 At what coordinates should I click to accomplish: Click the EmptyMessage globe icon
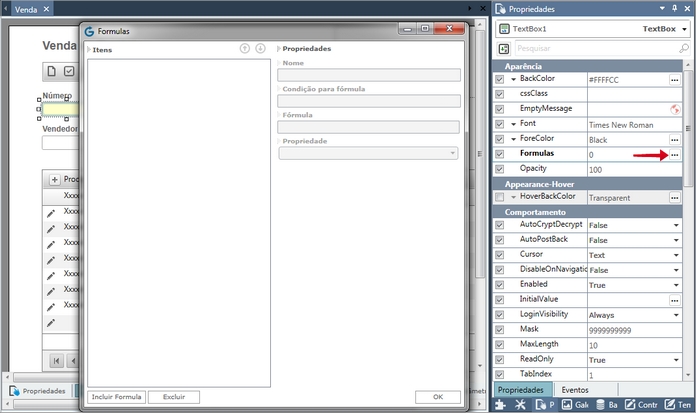pyautogui.click(x=675, y=108)
